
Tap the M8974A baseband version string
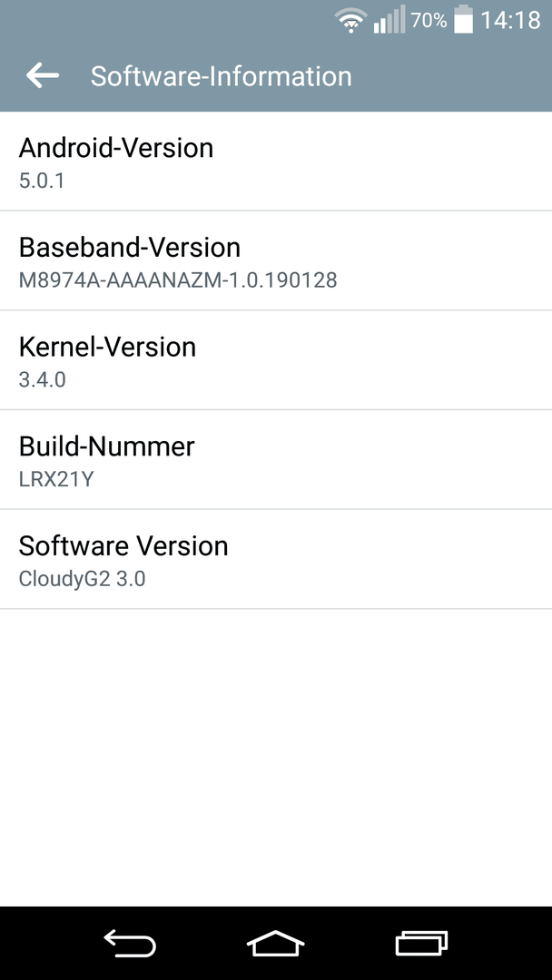178,279
